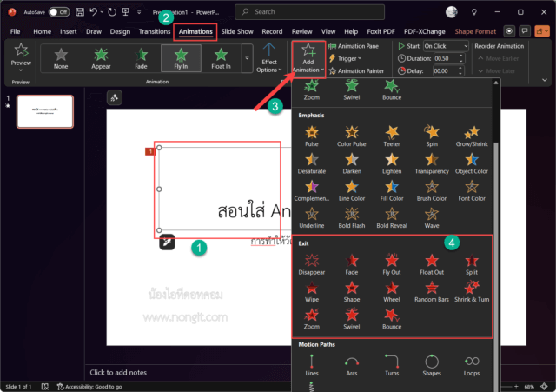The width and height of the screenshot is (556, 392).
Task: Apply the Loops motion path
Action: [x=472, y=365]
